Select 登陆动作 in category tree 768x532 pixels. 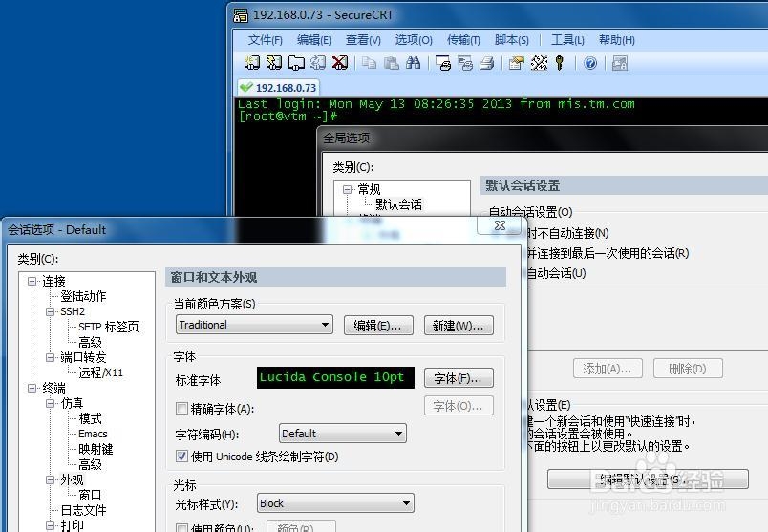tap(83, 296)
